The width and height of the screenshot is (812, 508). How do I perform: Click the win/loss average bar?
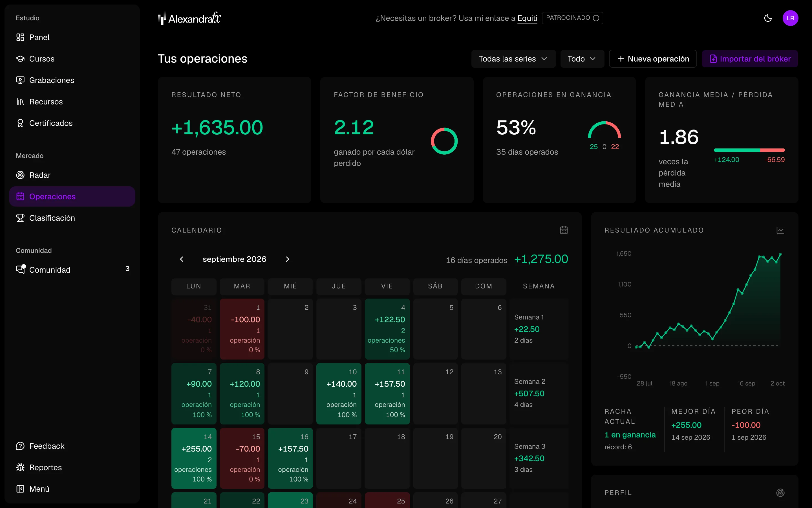coord(749,150)
